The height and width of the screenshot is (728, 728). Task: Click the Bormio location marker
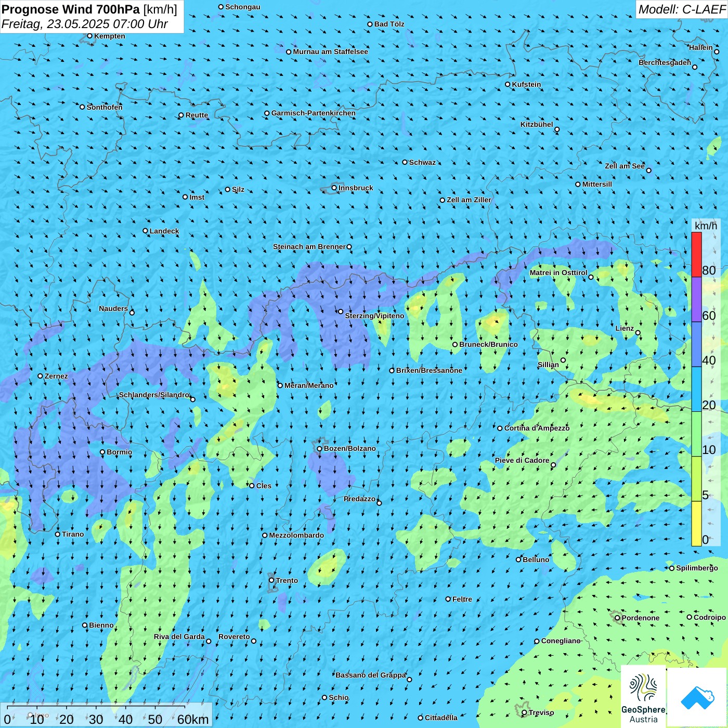coord(102,452)
